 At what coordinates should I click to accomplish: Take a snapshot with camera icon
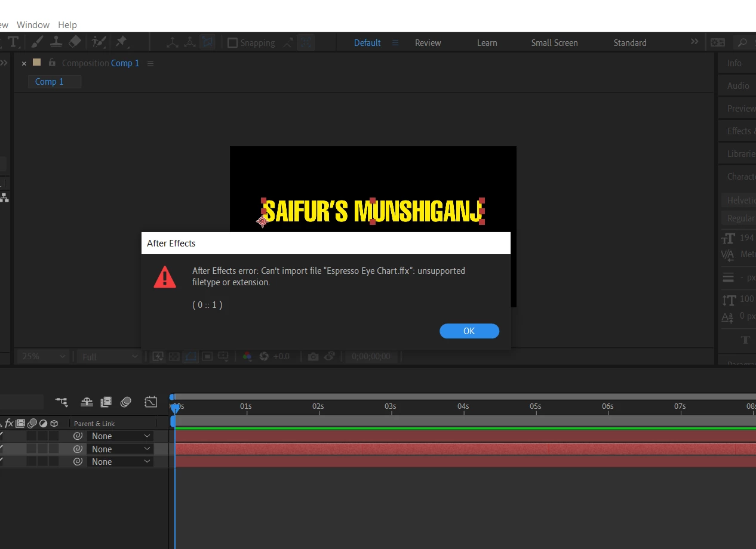313,356
